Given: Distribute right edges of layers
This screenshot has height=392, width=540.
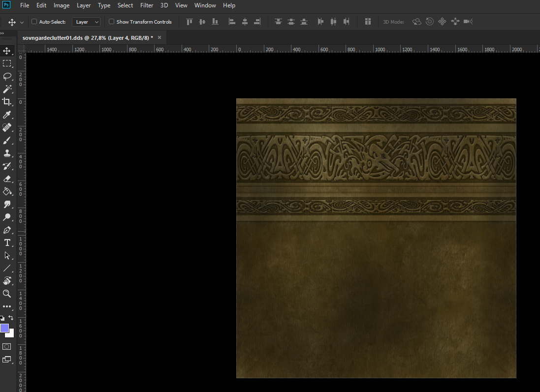Looking at the screenshot, I should 346,22.
